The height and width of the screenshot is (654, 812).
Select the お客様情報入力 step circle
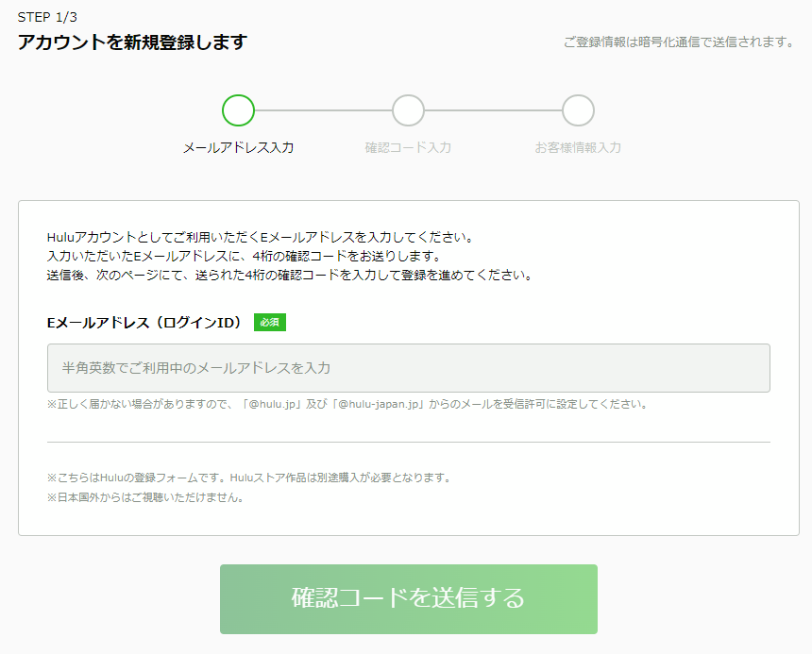click(x=578, y=110)
